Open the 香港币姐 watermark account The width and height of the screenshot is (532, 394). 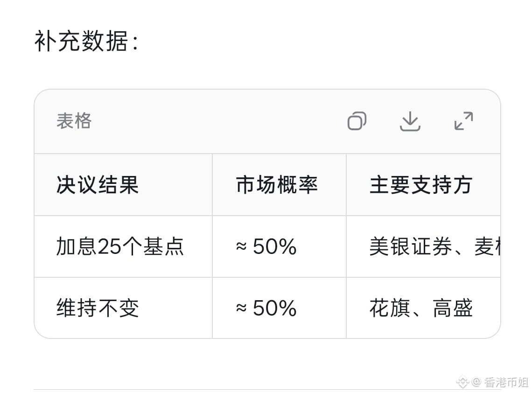point(506,382)
